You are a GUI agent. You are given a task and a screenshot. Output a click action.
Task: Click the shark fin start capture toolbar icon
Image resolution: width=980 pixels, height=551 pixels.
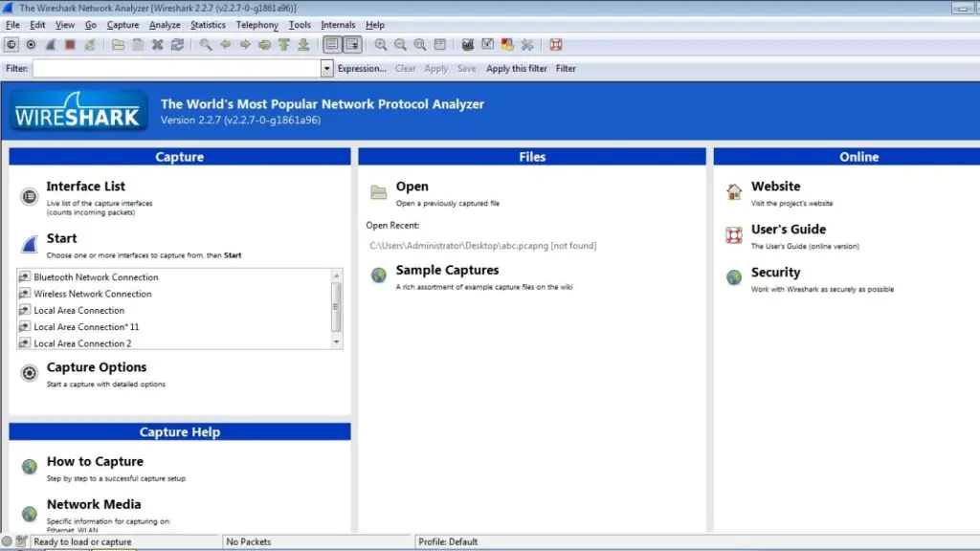pos(51,44)
